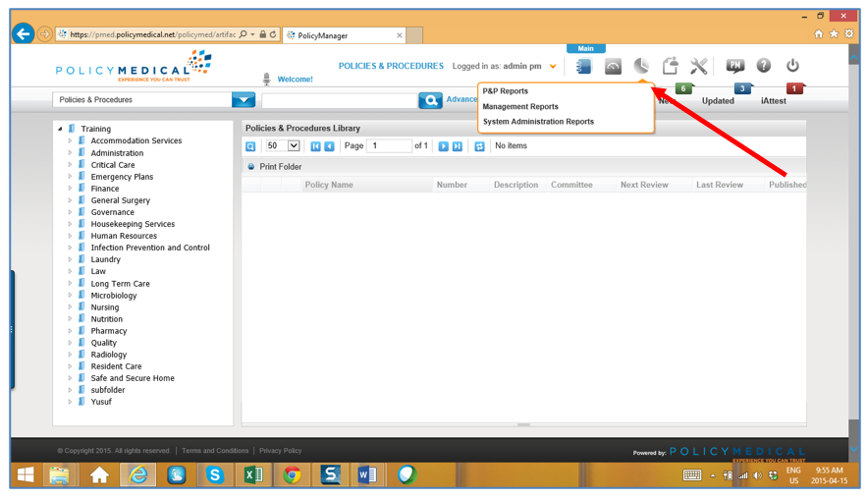Expand the Governance folder
This screenshot has height=499, width=868.
point(70,212)
